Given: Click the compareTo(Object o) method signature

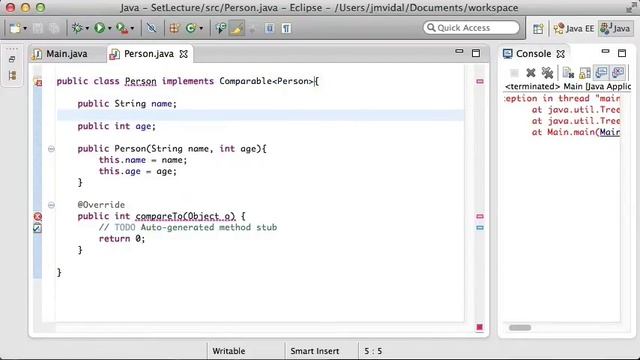Looking at the screenshot, I should click(x=185, y=216).
